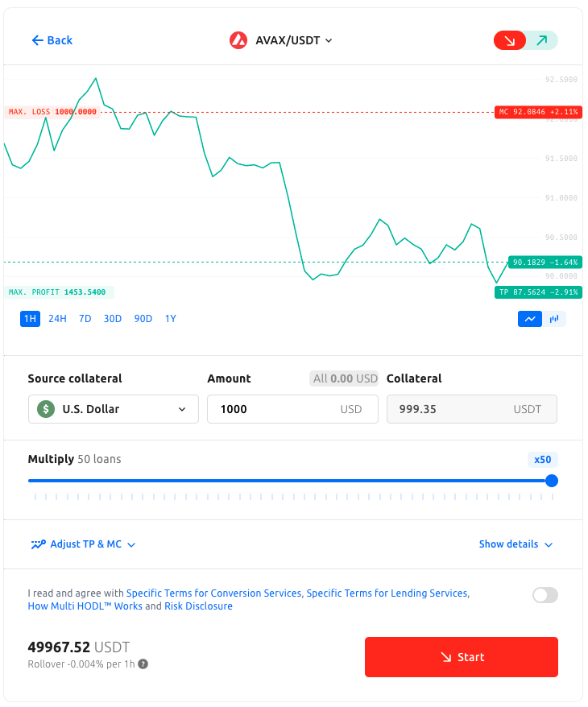
Task: Select the green up-arrow long direction
Action: coord(542,40)
